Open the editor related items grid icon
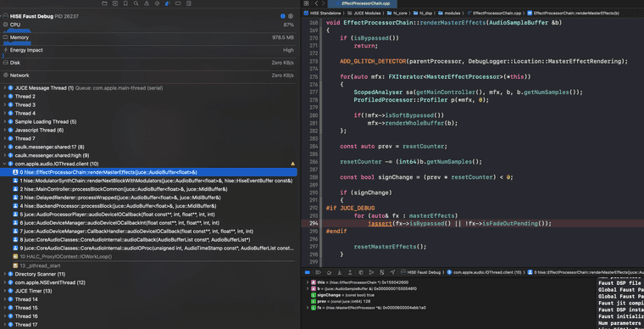 [x=307, y=3]
